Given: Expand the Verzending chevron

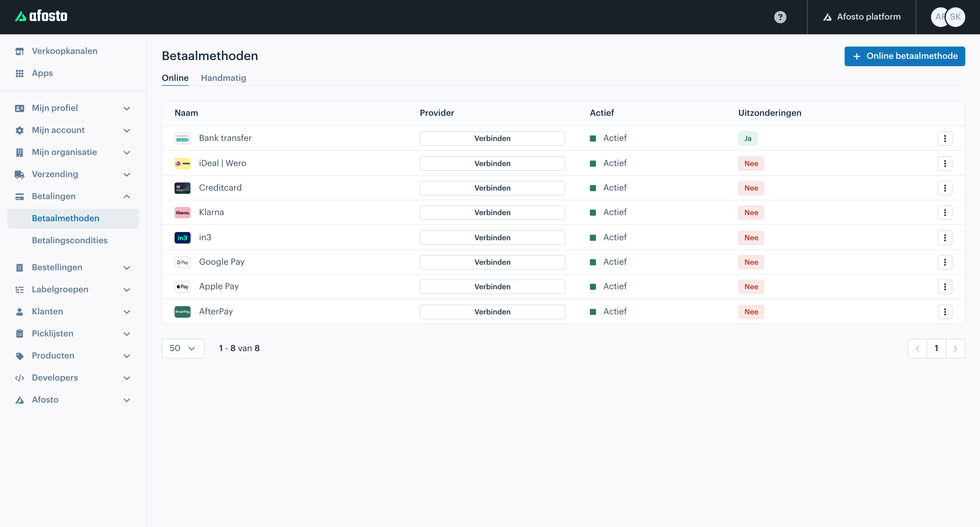Looking at the screenshot, I should click(x=127, y=175).
